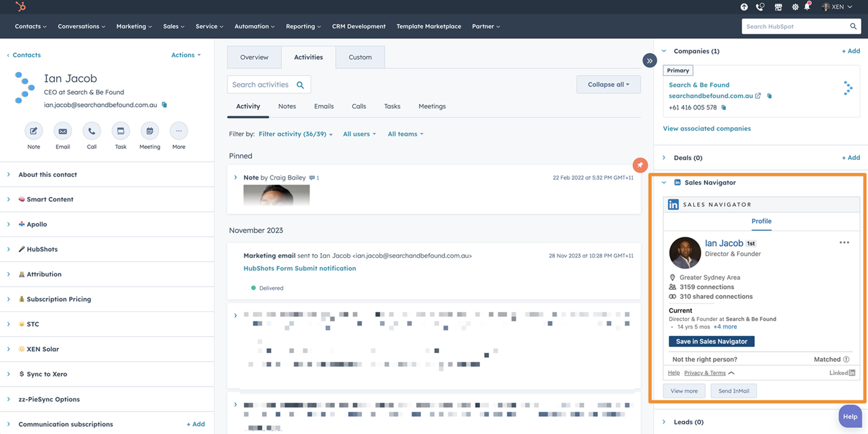Create a Task for the contact
Image resolution: width=868 pixels, height=434 pixels.
120,131
